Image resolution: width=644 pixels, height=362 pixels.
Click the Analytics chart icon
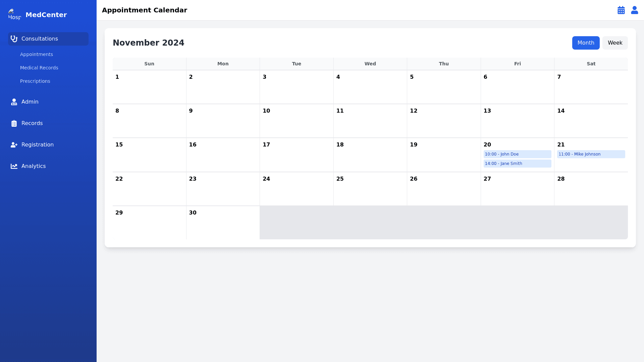pyautogui.click(x=14, y=166)
